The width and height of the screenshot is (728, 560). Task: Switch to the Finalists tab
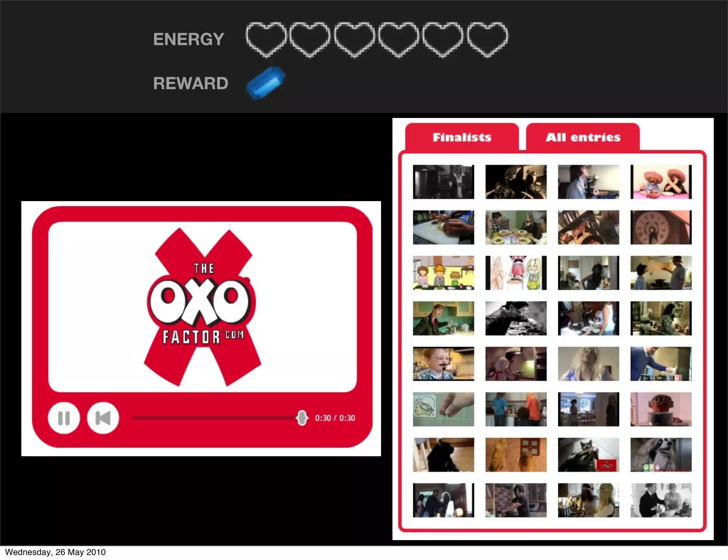pos(462,137)
